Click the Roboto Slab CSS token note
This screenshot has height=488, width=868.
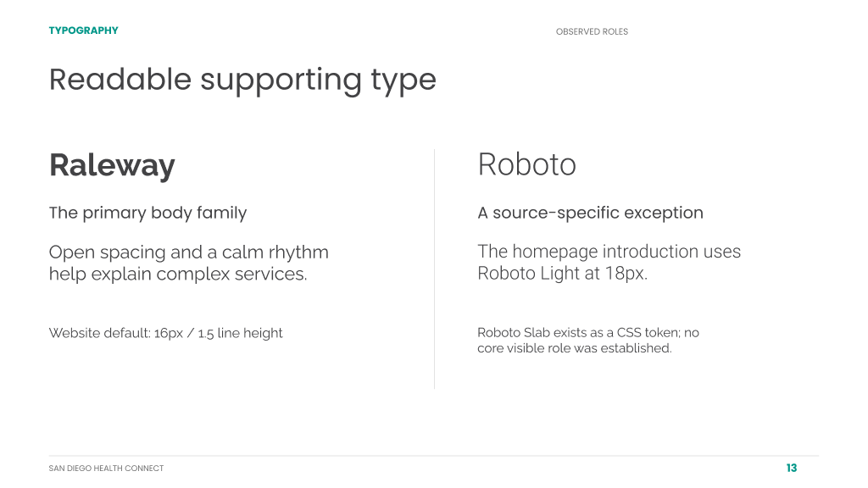click(x=588, y=332)
